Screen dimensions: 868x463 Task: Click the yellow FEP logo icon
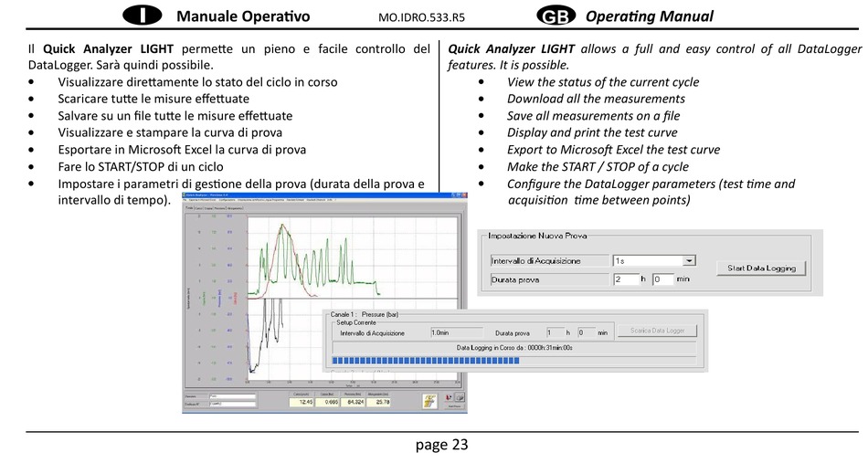(x=430, y=401)
